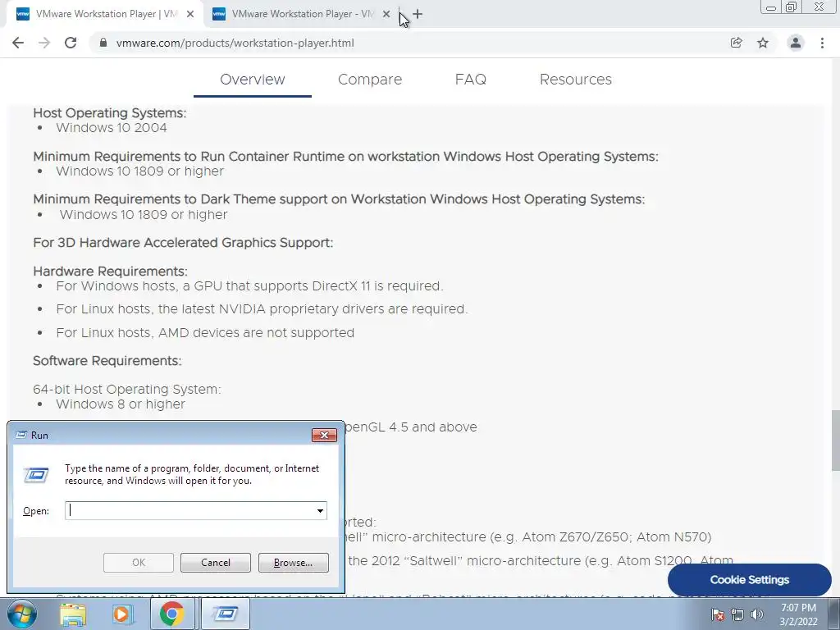Close the first VMware Workstation Player tab
The height and width of the screenshot is (630, 840).
pyautogui.click(x=190, y=15)
